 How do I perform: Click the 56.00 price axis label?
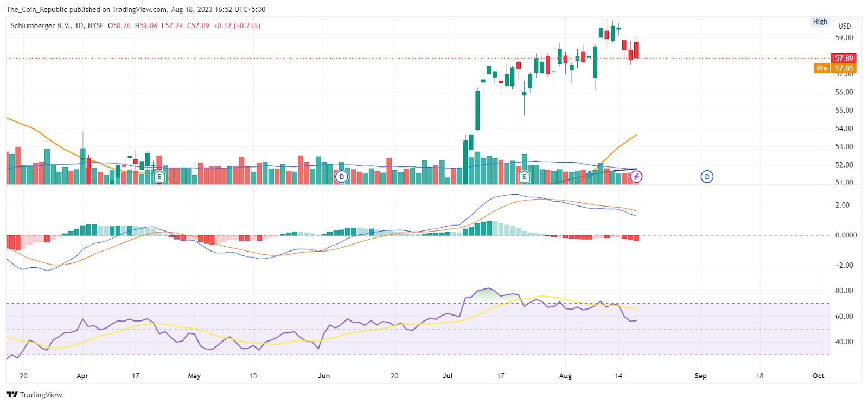844,92
